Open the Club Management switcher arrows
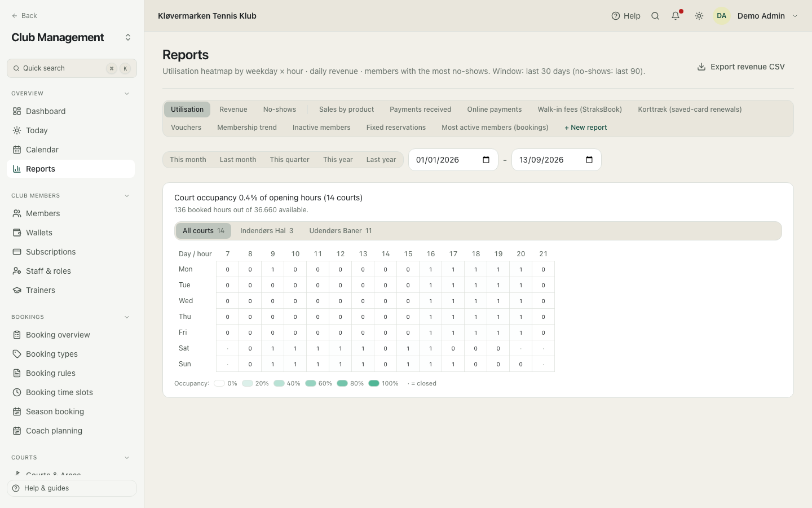This screenshot has width=812, height=508. click(x=128, y=37)
